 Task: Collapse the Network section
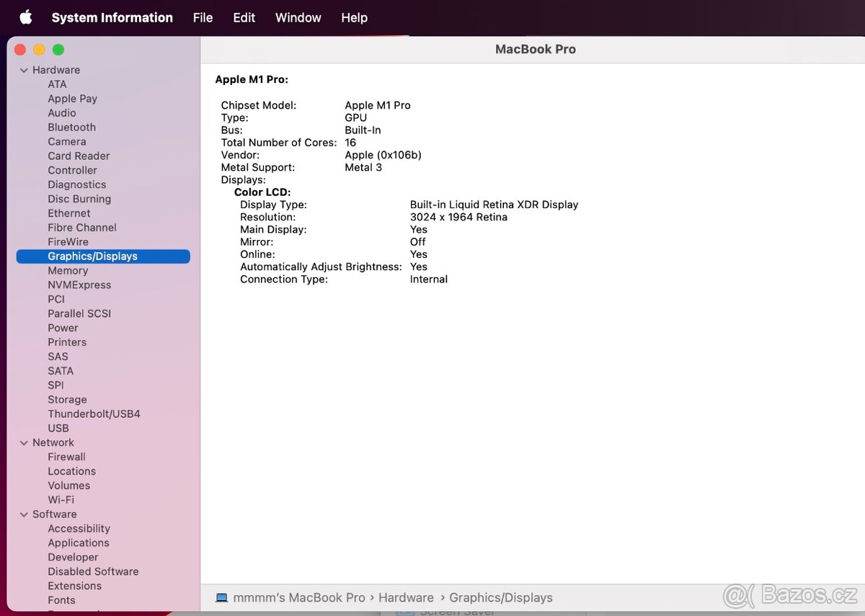pos(25,442)
